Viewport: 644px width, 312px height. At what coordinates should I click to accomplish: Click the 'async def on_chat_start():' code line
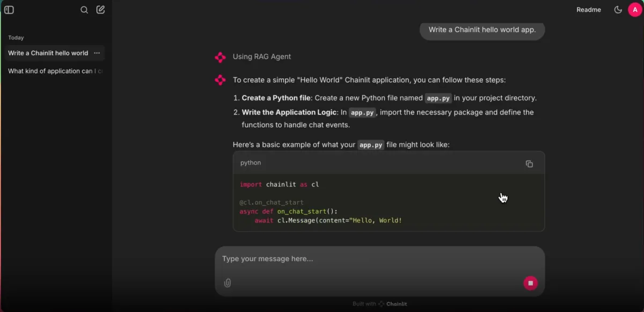pos(289,212)
